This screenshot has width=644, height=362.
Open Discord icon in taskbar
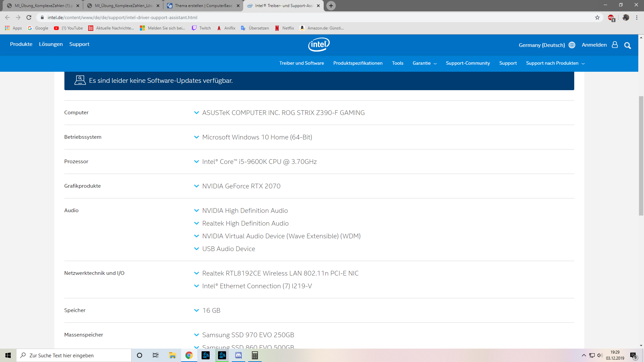238,355
